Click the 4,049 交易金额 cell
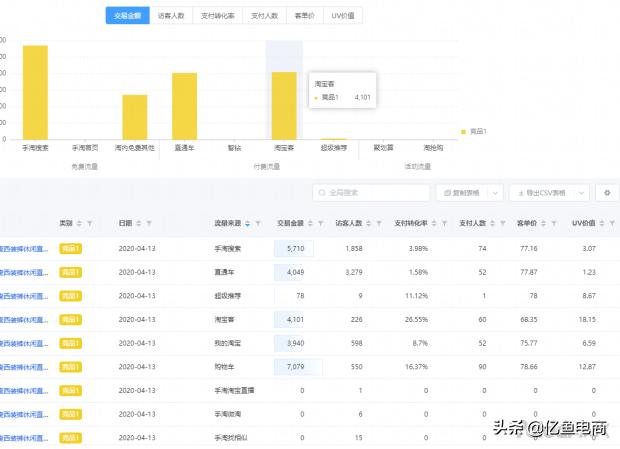This screenshot has height=449, width=620. [295, 272]
